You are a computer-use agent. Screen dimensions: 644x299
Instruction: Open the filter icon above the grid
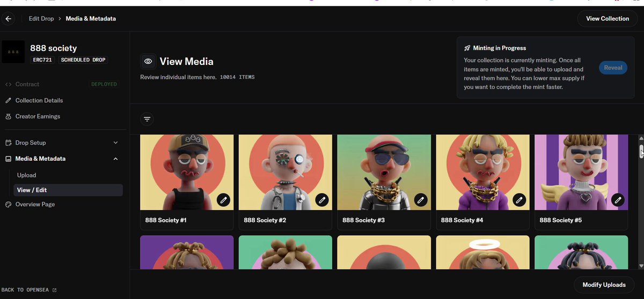point(147,119)
